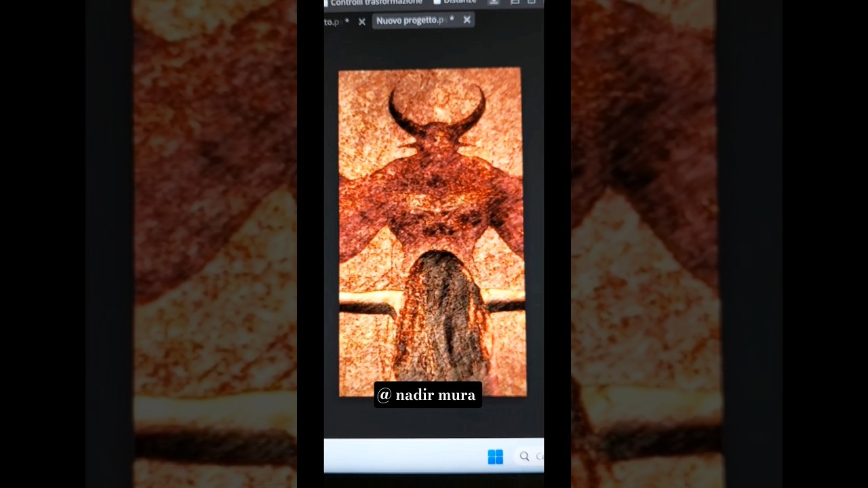
Task: Click the download icon in the options bar
Action: 494,2
